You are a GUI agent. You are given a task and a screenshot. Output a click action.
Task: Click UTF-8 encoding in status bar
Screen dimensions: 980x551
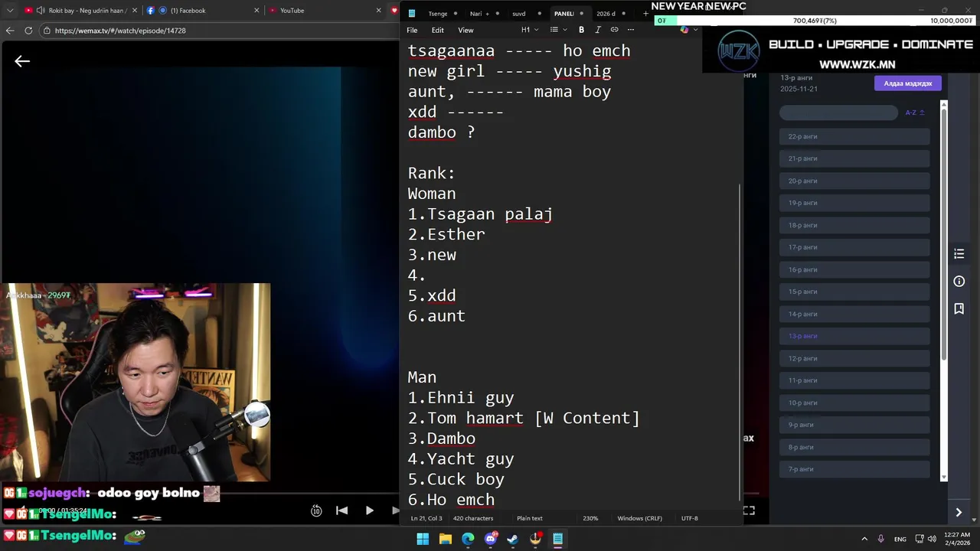pyautogui.click(x=689, y=518)
